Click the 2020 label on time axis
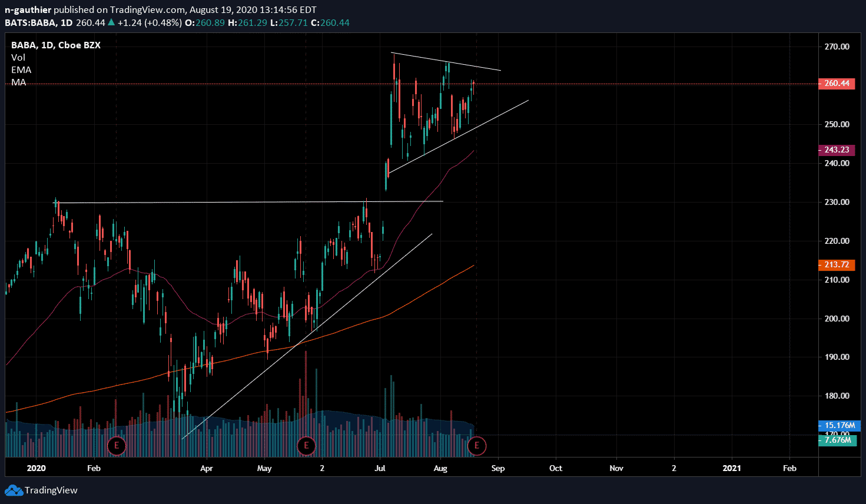This screenshot has width=866, height=504. pyautogui.click(x=37, y=469)
